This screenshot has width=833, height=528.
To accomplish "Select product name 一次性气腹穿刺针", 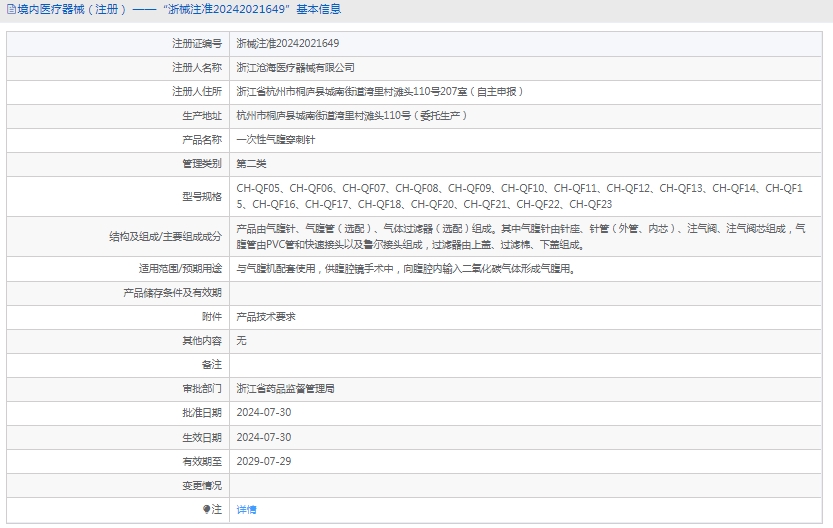I will 275,139.
